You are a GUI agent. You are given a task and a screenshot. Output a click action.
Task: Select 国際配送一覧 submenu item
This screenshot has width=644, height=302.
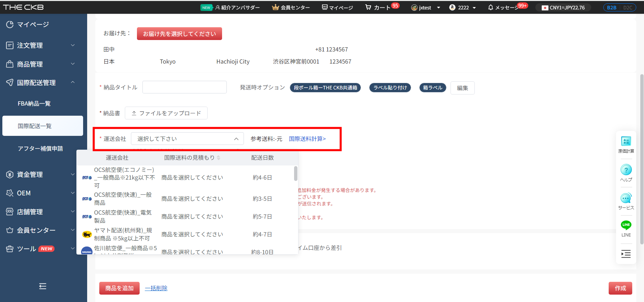(x=43, y=126)
